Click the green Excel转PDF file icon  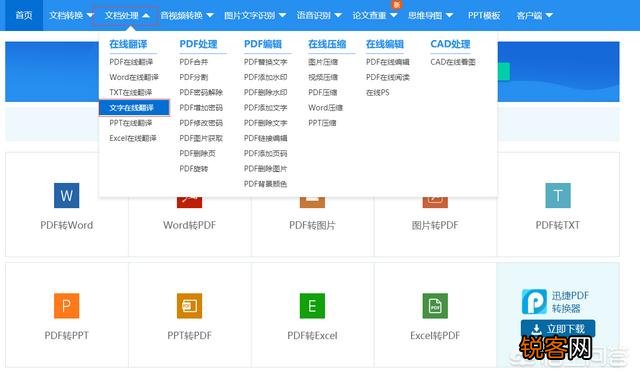pos(435,306)
